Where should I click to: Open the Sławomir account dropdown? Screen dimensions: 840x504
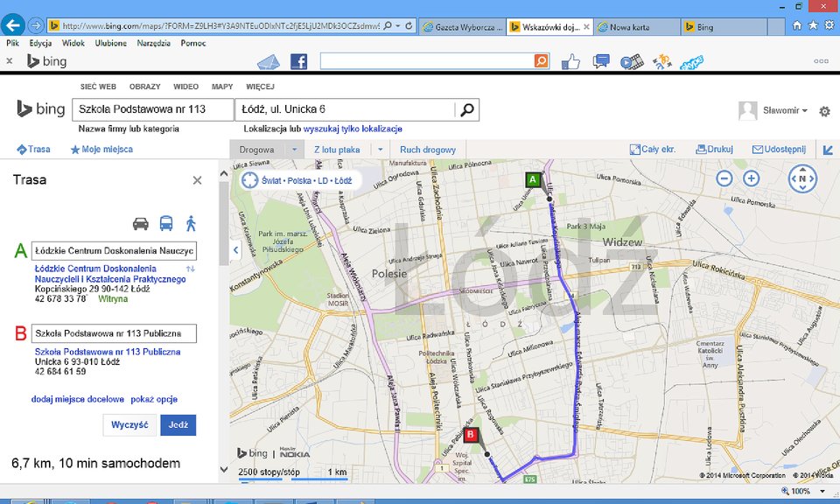pyautogui.click(x=785, y=110)
